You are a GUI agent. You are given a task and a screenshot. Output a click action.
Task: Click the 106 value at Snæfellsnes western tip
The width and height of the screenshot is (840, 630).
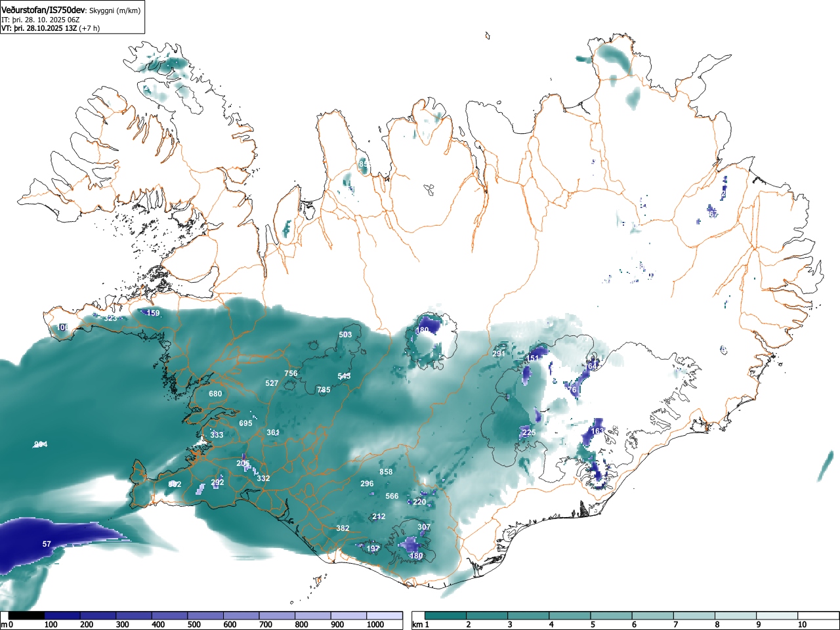click(62, 327)
